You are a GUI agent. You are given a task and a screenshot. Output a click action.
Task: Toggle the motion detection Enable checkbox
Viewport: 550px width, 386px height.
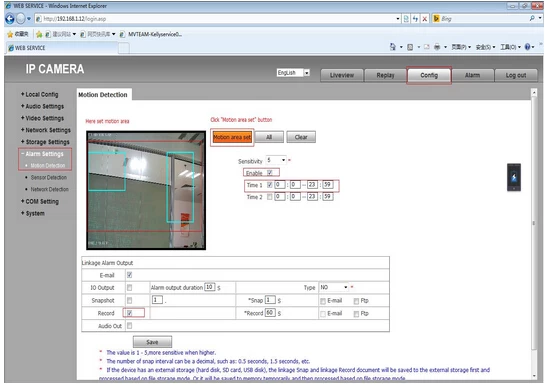(270, 173)
